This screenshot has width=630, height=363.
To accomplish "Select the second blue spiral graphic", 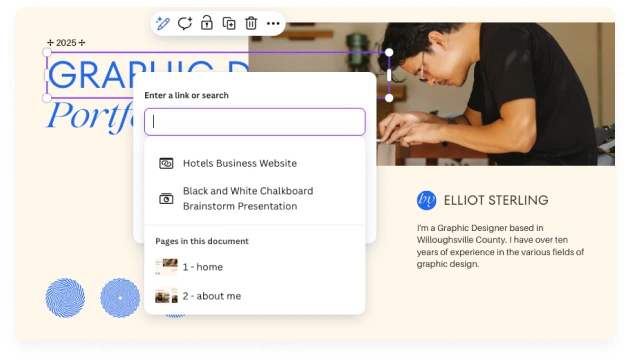I will [x=120, y=298].
